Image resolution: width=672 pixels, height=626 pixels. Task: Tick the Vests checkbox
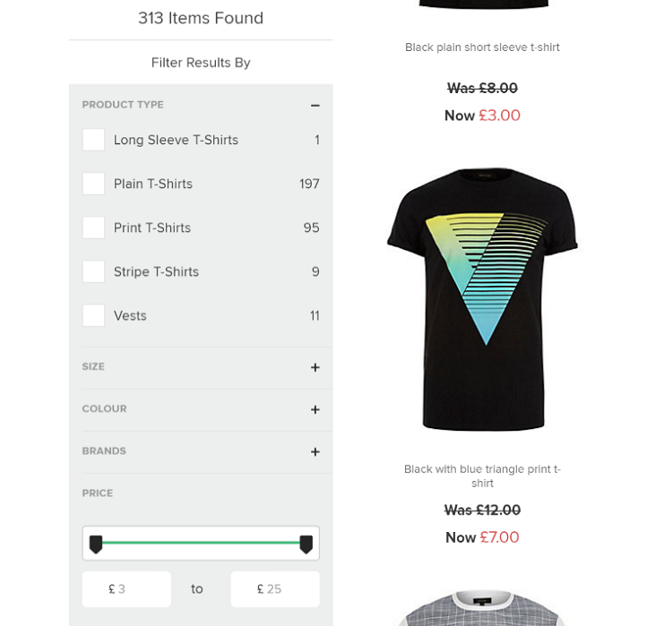(x=93, y=316)
